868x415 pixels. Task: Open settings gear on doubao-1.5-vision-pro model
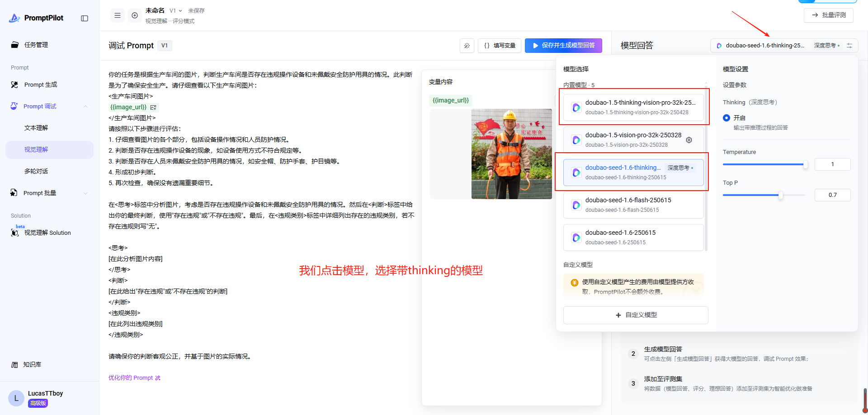pos(689,140)
